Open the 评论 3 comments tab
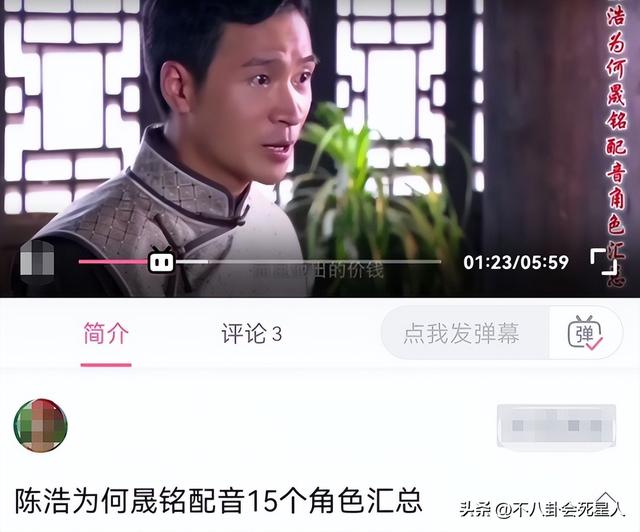 (x=251, y=334)
